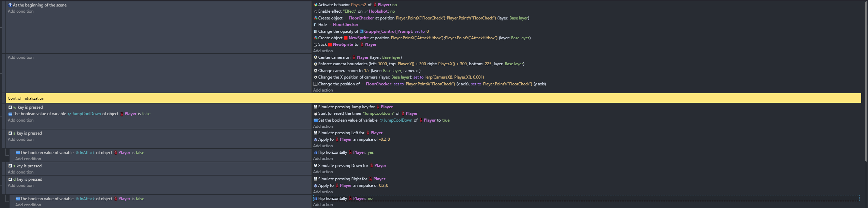Click the Simulate pressing Down action icon
Screen dimensions: 868x208
[316, 166]
